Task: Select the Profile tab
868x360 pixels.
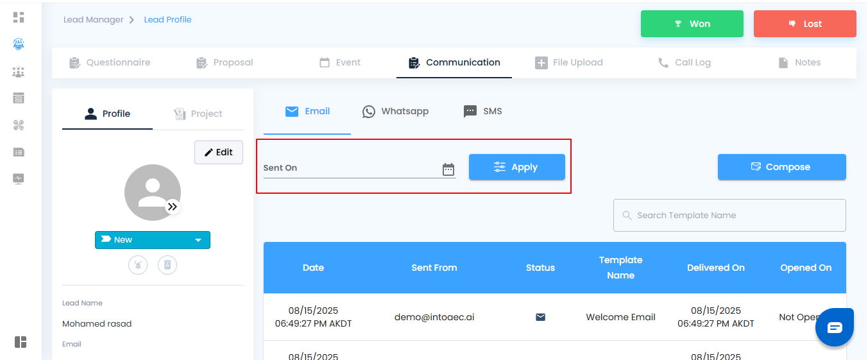Action: point(107,114)
